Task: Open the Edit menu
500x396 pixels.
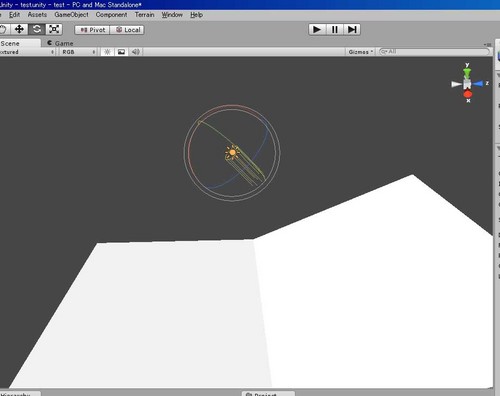Action: [x=14, y=15]
